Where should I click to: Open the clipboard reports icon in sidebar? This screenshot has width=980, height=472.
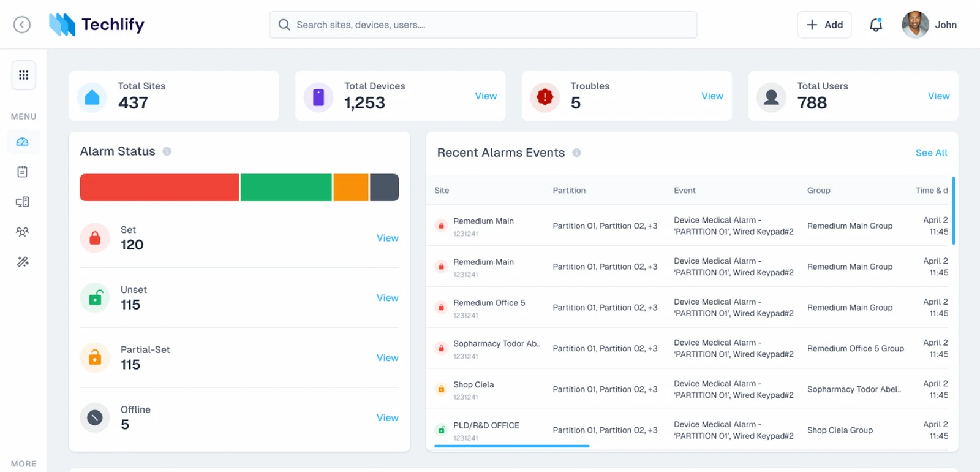pos(23,172)
